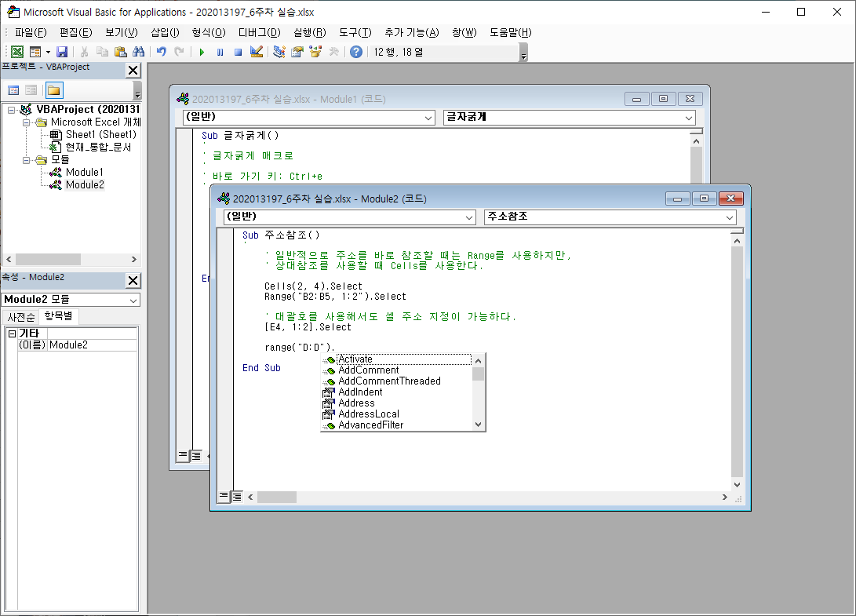Viewport: 856px width, 616px height.
Task: Click View Object icon in project panel
Action: click(x=31, y=90)
